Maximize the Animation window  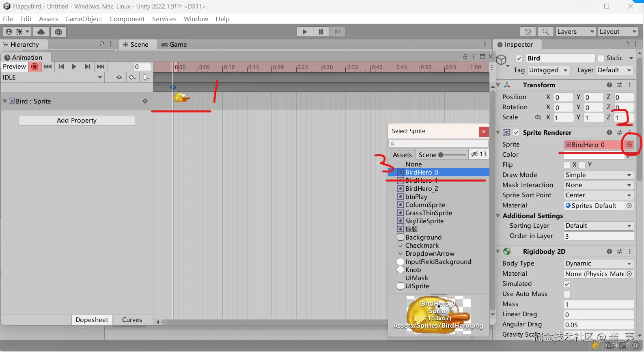482,56
